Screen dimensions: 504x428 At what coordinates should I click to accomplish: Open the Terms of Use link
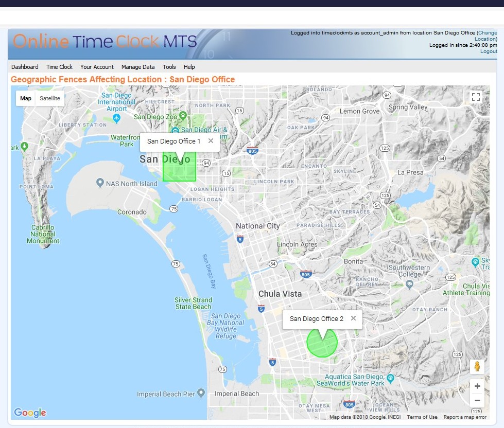(x=422, y=417)
